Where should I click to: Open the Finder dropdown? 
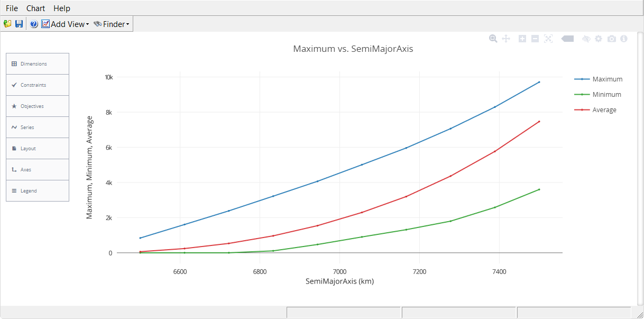pos(112,24)
